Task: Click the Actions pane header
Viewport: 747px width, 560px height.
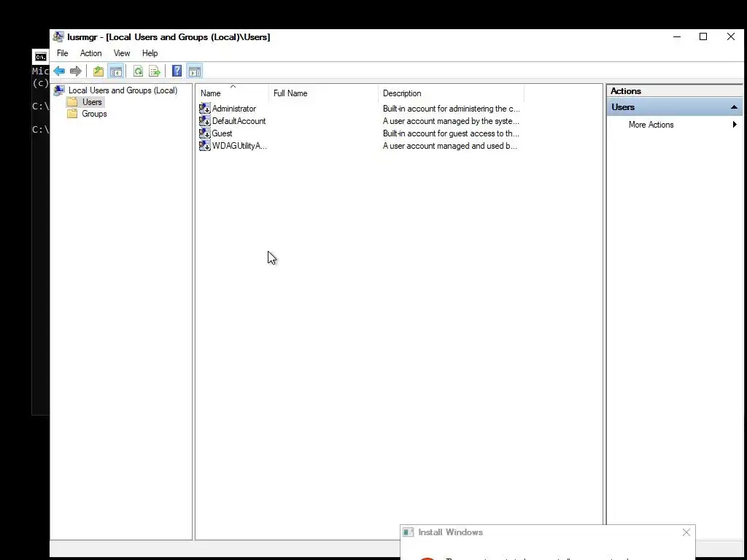Action: [x=674, y=91]
